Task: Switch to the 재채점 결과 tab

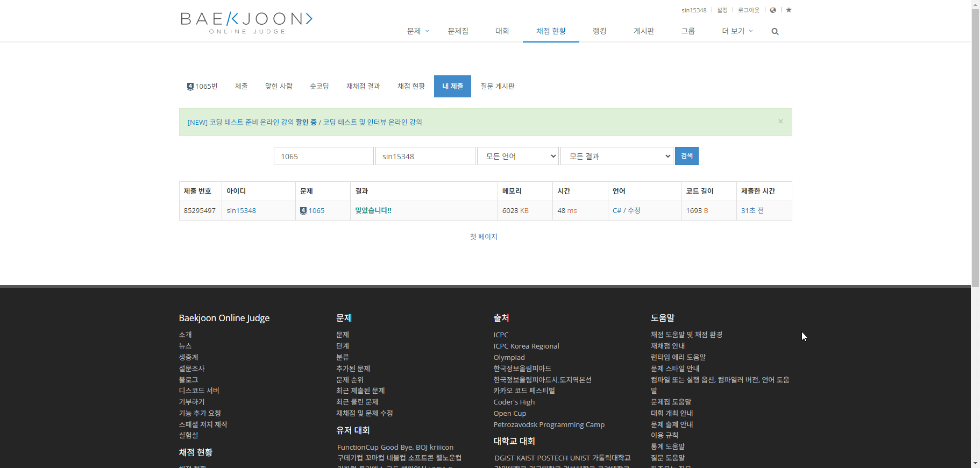Action: point(363,86)
